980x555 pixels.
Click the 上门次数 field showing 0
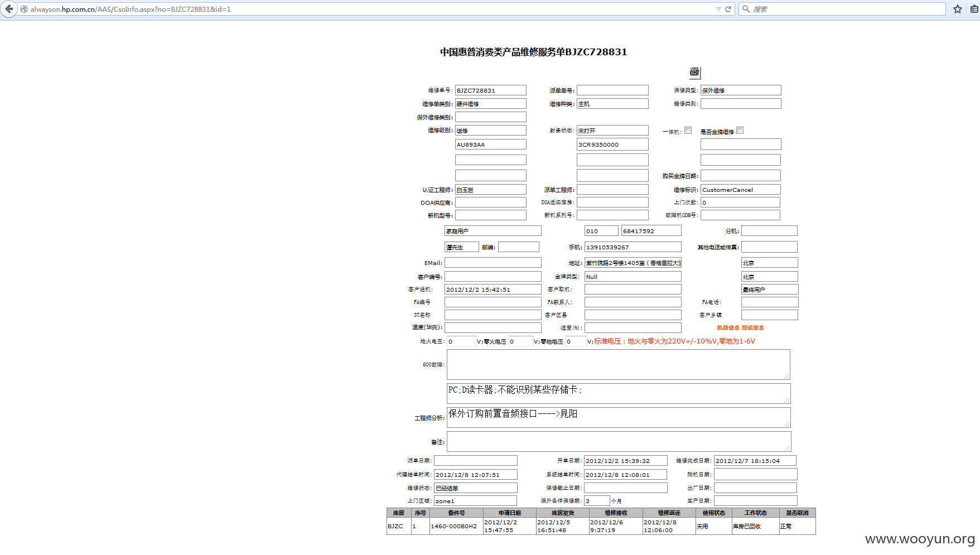(741, 202)
